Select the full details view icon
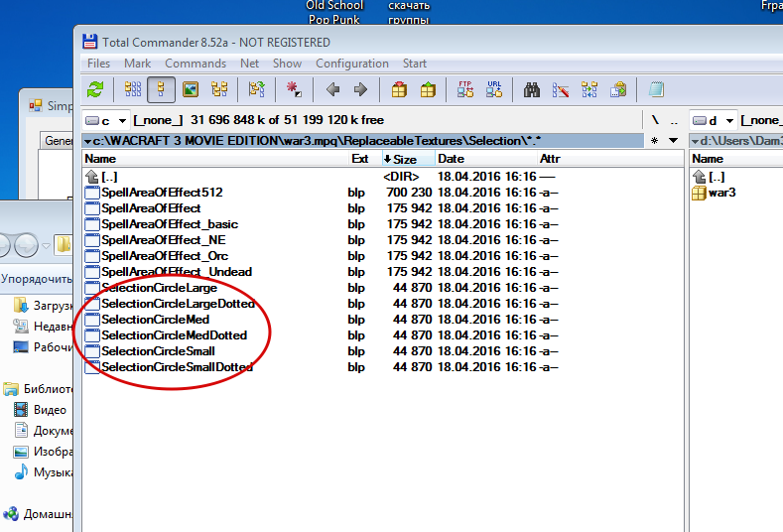This screenshot has height=532, width=783. point(162,90)
